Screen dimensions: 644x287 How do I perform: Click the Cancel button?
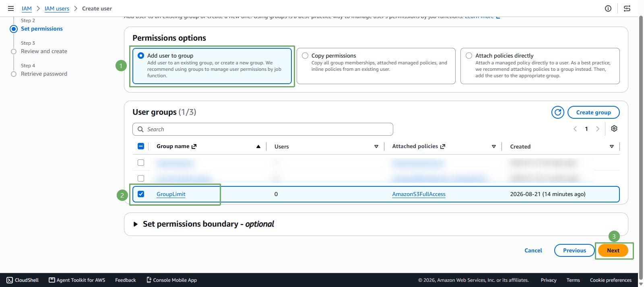click(x=533, y=250)
